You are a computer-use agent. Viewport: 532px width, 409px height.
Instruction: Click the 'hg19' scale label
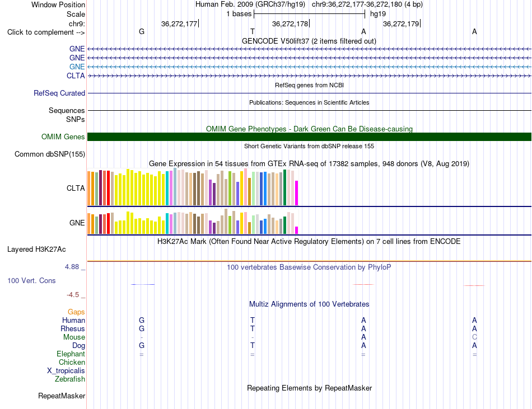click(x=378, y=14)
